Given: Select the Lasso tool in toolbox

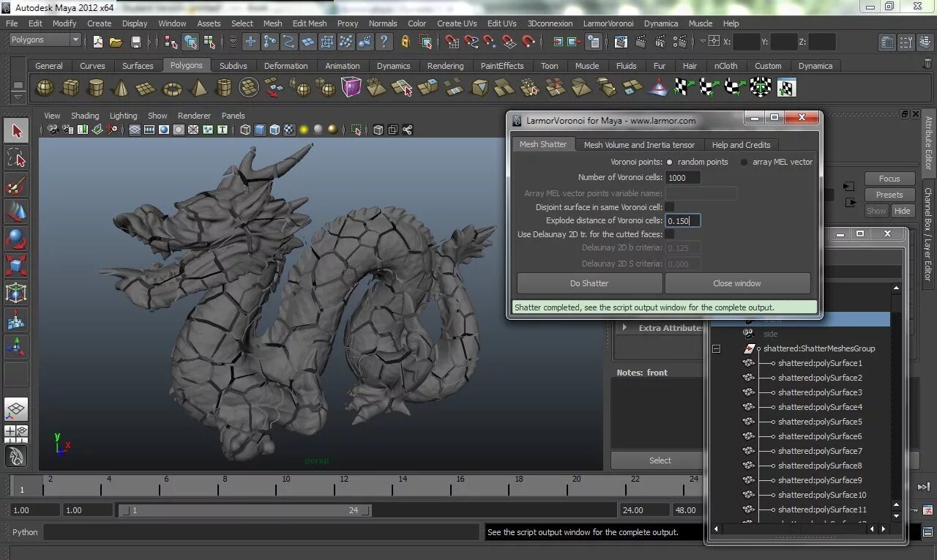Looking at the screenshot, I should click(16, 157).
